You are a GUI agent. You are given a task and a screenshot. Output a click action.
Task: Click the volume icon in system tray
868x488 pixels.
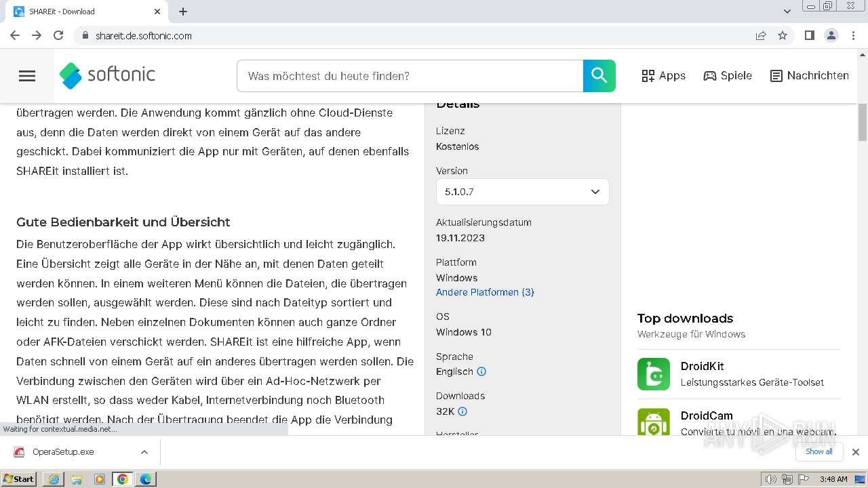tap(771, 479)
